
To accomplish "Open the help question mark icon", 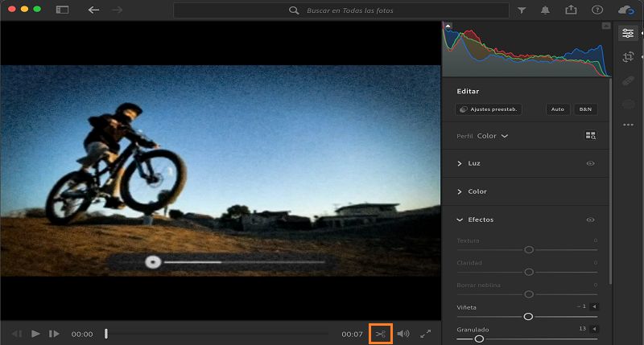I will (597, 10).
